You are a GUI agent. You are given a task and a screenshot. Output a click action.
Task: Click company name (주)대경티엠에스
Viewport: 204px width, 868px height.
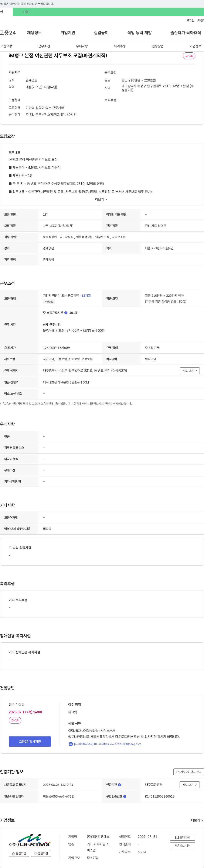click(98, 837)
